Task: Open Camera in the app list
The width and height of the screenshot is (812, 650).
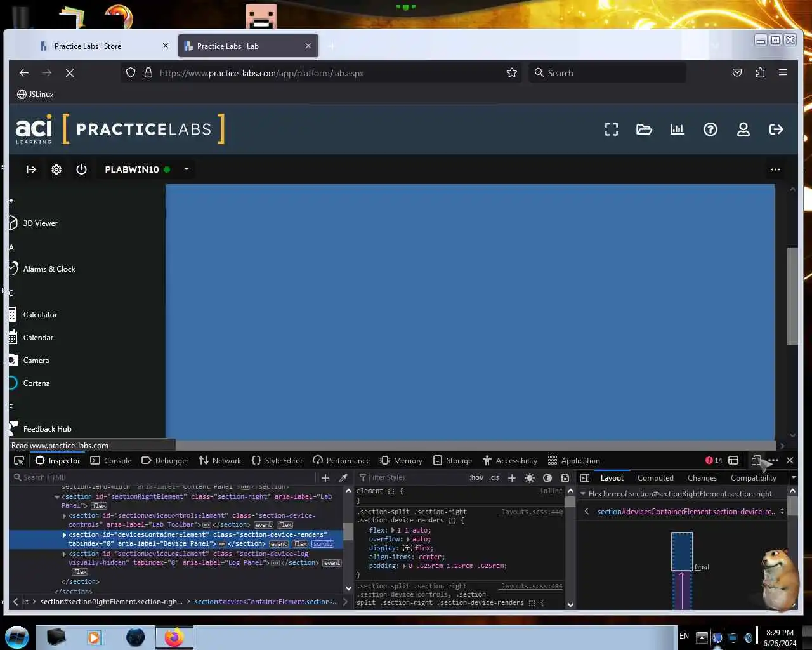Action: 29,361
